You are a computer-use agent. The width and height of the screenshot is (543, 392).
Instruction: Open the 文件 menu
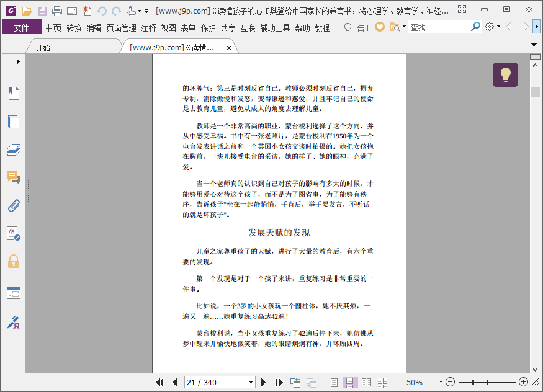click(x=22, y=27)
